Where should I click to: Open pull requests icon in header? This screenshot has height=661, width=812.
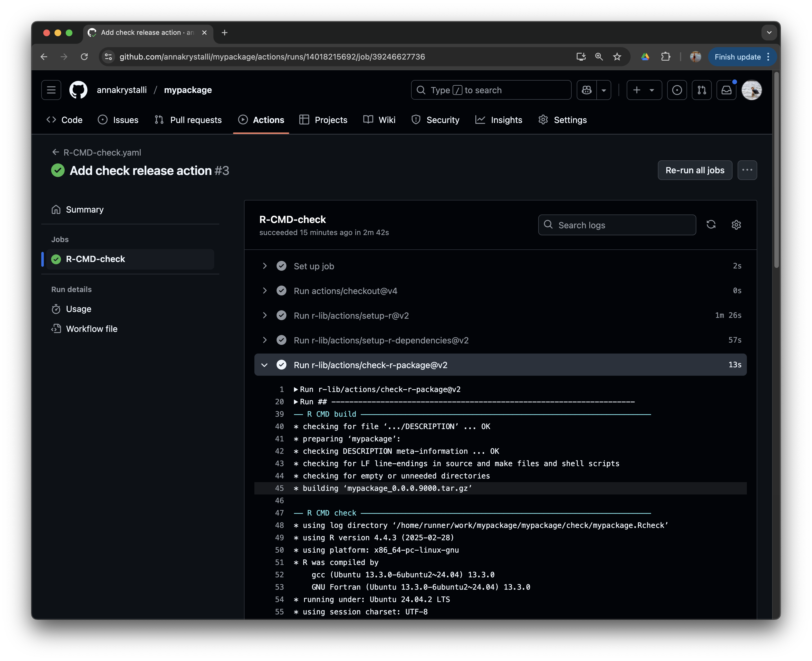coord(702,90)
